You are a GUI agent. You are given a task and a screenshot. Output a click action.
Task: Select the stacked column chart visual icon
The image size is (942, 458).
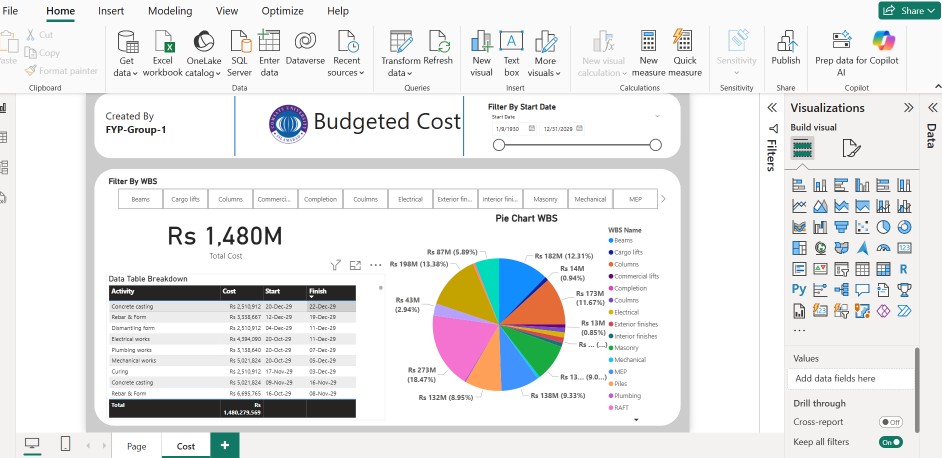(x=820, y=185)
